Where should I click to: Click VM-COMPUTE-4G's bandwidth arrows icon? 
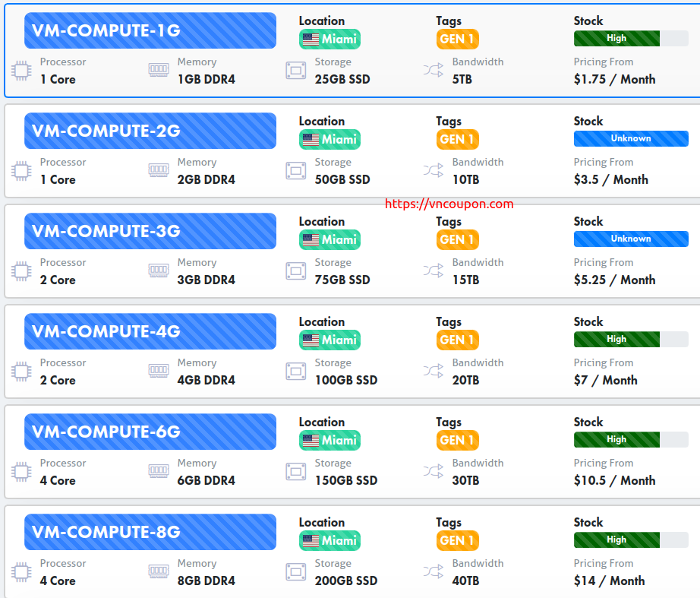(x=433, y=371)
